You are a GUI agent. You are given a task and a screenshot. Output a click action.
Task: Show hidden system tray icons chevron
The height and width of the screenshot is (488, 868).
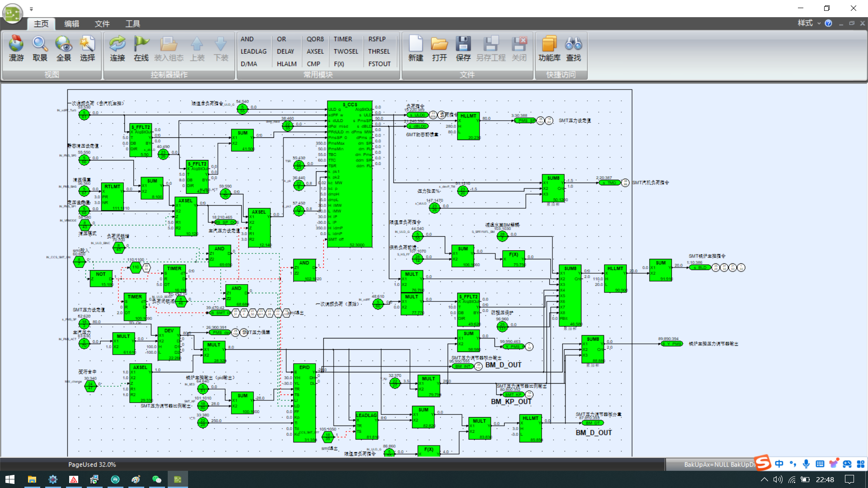(x=764, y=479)
